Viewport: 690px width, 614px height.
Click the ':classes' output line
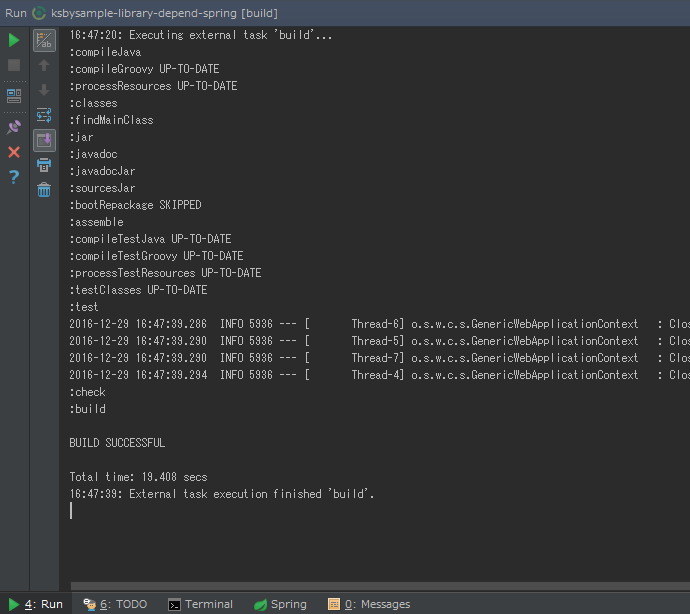(93, 103)
